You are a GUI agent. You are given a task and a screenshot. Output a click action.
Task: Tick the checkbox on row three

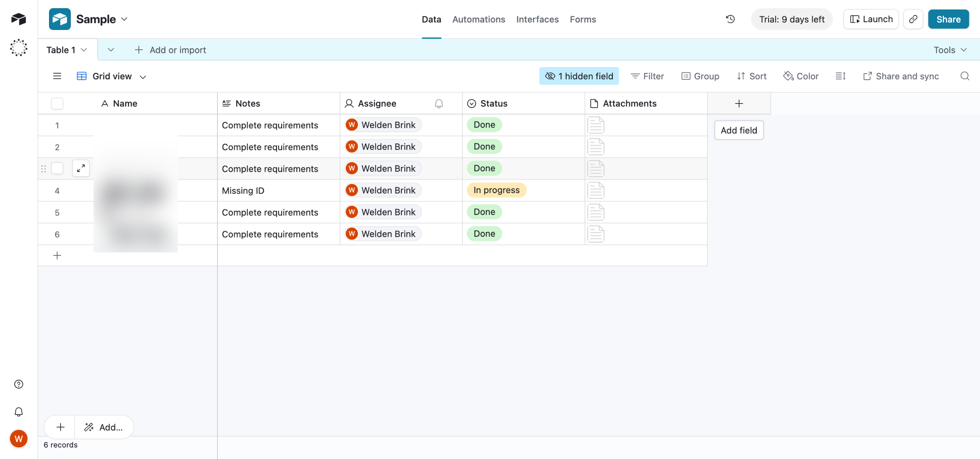57,169
